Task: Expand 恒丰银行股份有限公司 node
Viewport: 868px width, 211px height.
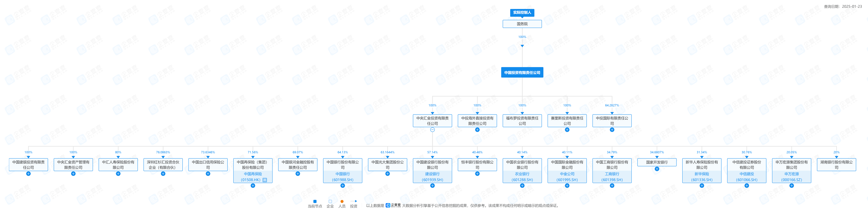Action: point(477,174)
